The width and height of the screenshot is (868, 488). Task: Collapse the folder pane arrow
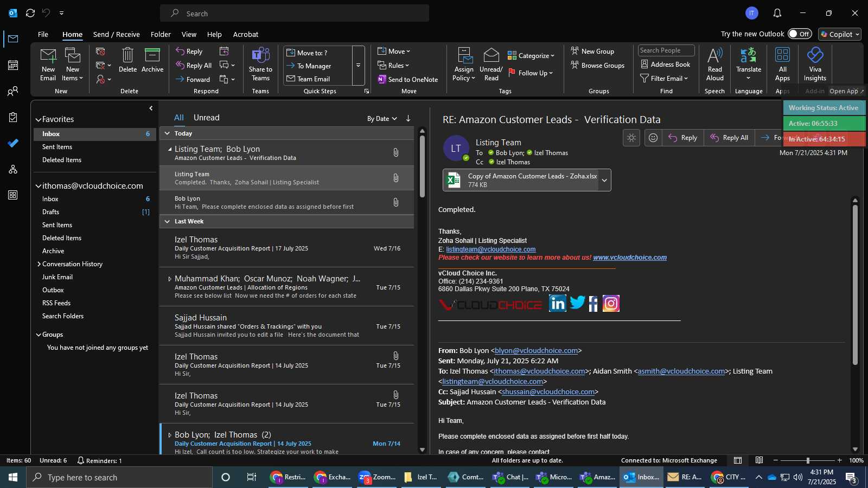click(x=151, y=108)
